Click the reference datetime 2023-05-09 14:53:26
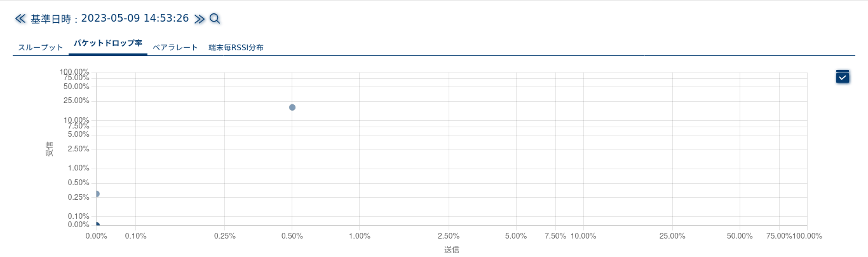This screenshot has width=868, height=257. 135,18
